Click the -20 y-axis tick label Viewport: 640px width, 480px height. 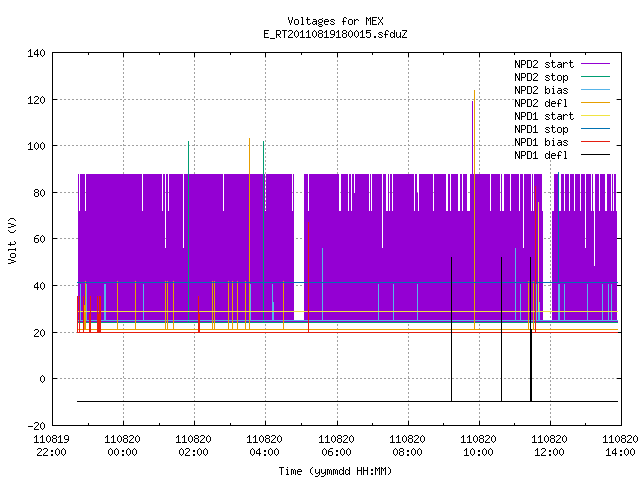36,426
